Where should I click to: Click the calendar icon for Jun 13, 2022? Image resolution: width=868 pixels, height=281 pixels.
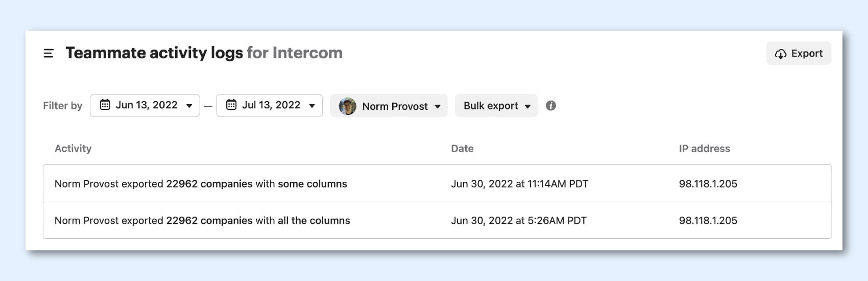pos(105,105)
